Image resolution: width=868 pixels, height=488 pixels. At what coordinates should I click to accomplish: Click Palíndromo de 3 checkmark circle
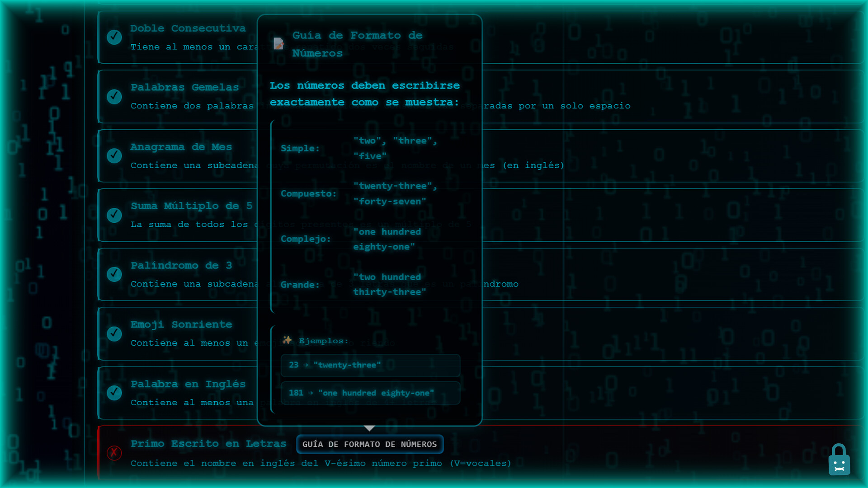coord(114,274)
